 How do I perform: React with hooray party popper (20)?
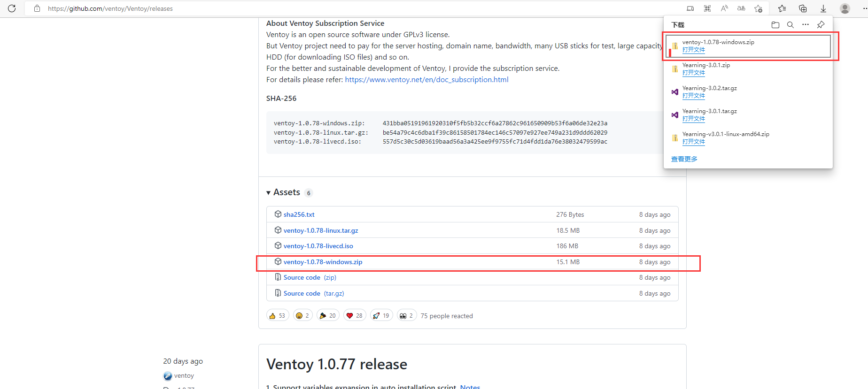(x=328, y=316)
